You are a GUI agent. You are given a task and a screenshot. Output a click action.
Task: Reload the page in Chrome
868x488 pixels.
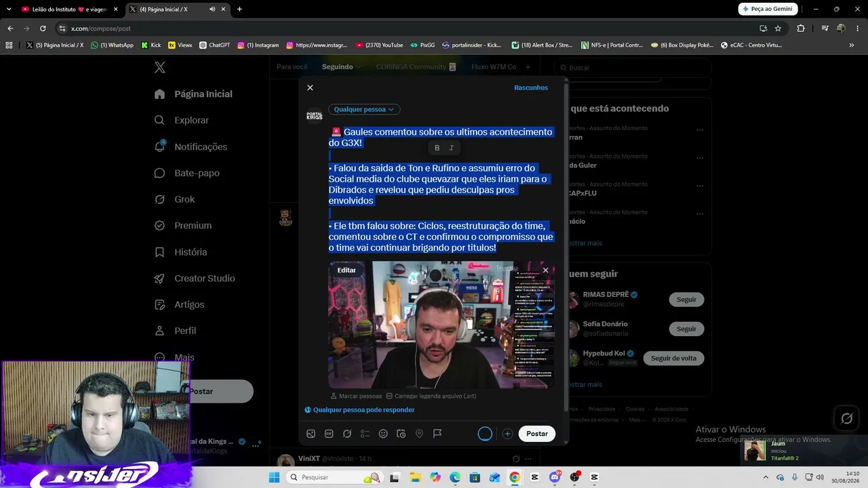click(x=43, y=28)
